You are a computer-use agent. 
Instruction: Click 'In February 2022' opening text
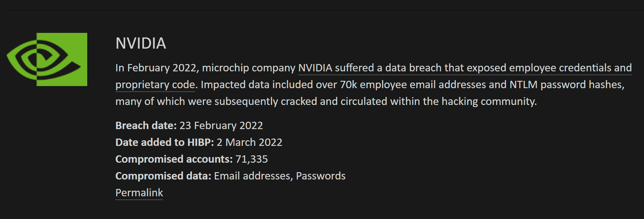click(x=156, y=68)
